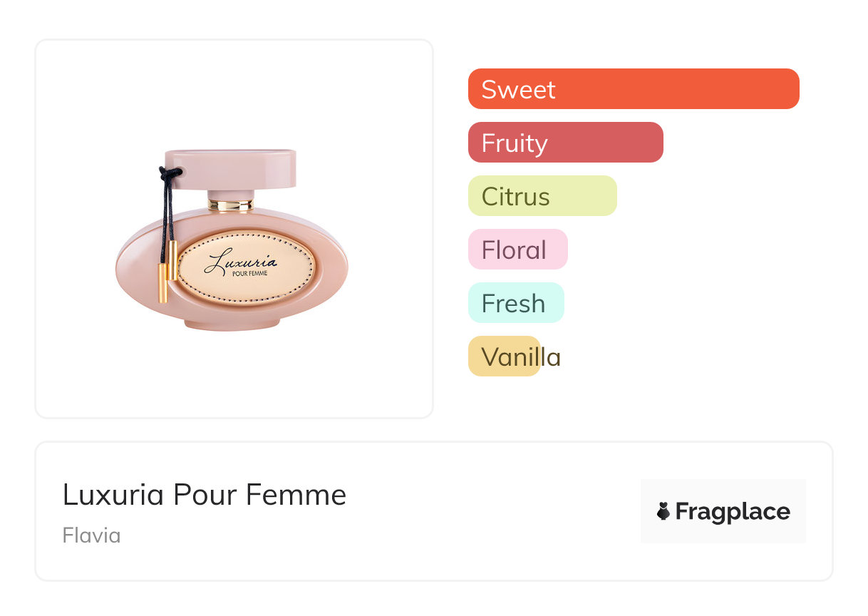Open the Flavia brand name link
Screen dimensions: 868x616
(x=91, y=535)
